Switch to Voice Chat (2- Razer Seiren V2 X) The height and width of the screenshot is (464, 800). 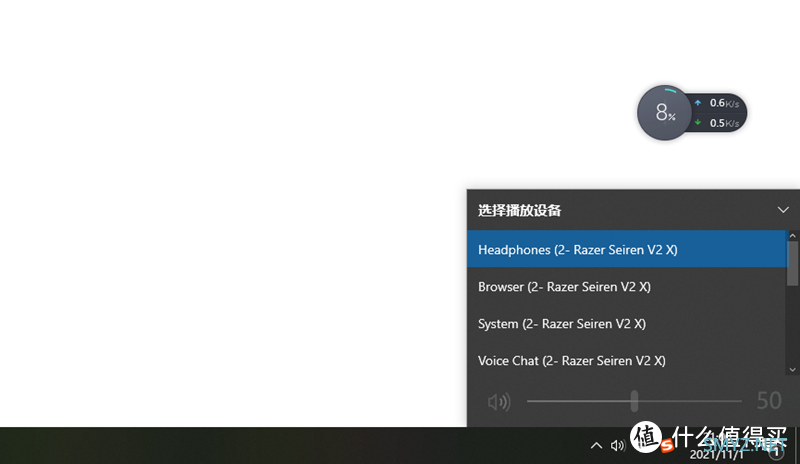click(627, 360)
